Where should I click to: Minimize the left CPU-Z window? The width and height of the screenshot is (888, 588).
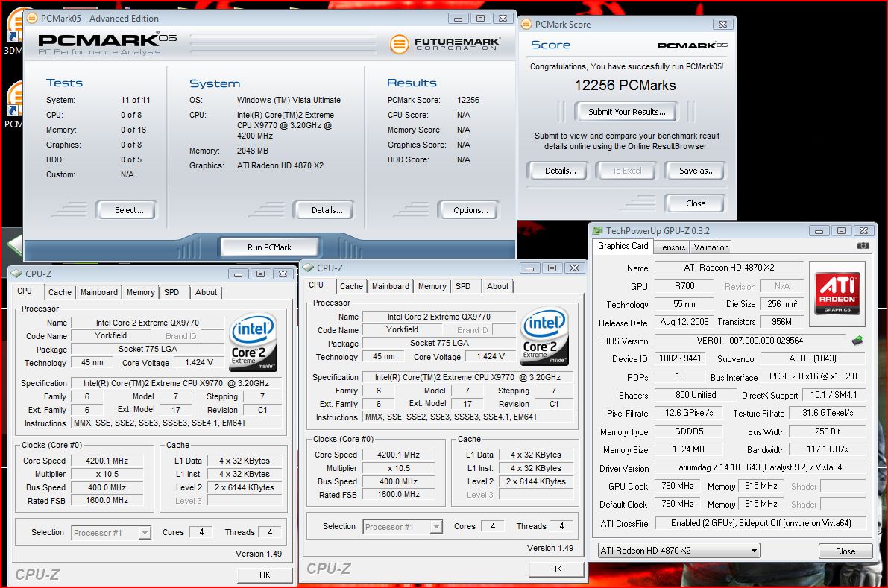[238, 274]
